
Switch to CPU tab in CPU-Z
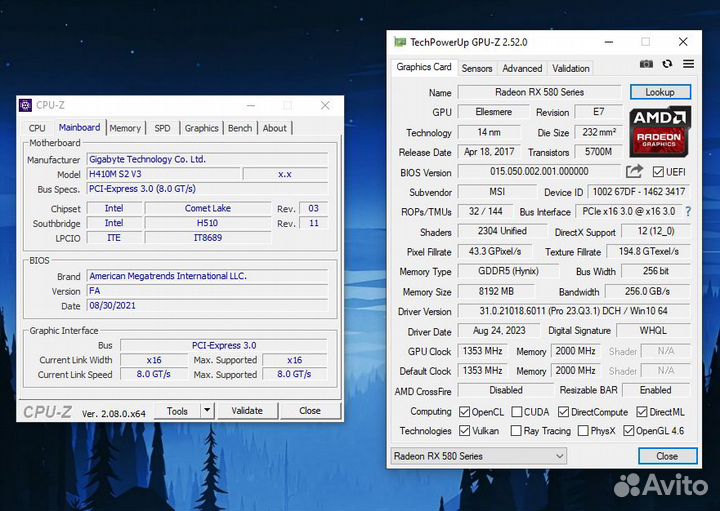click(37, 128)
